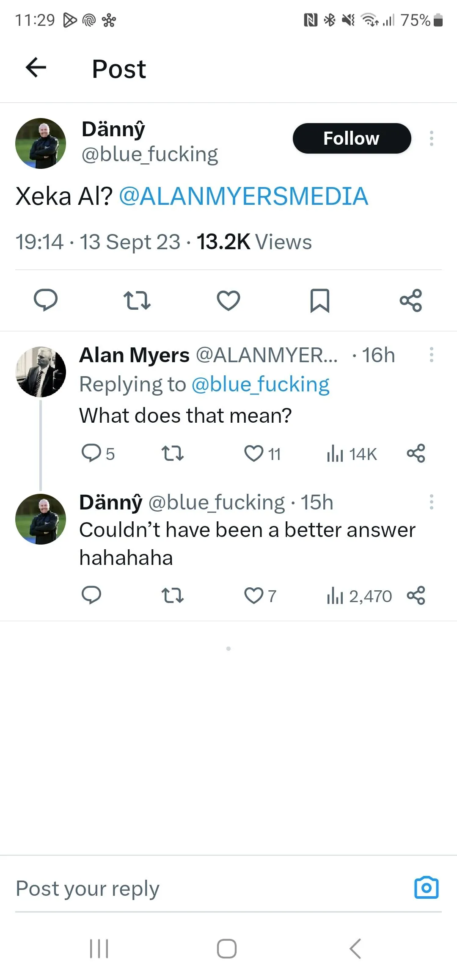Like the main post
The height and width of the screenshot is (980, 457).
tap(228, 300)
